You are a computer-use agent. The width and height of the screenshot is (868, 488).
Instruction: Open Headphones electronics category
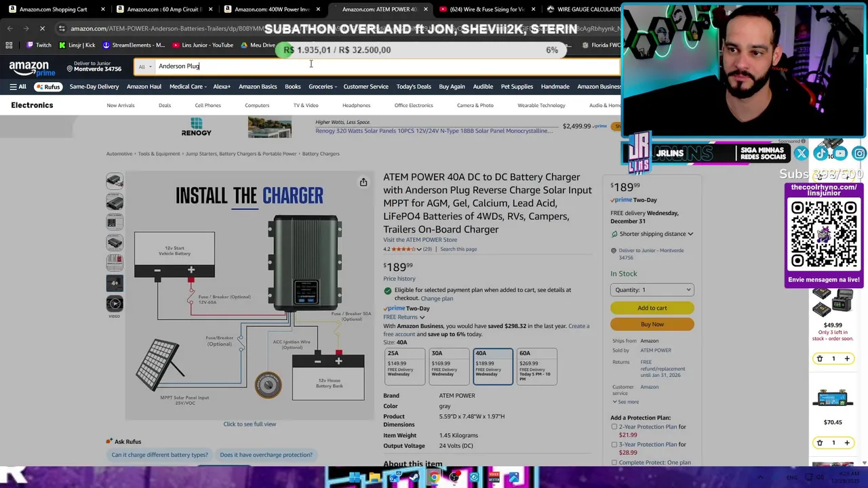click(356, 106)
